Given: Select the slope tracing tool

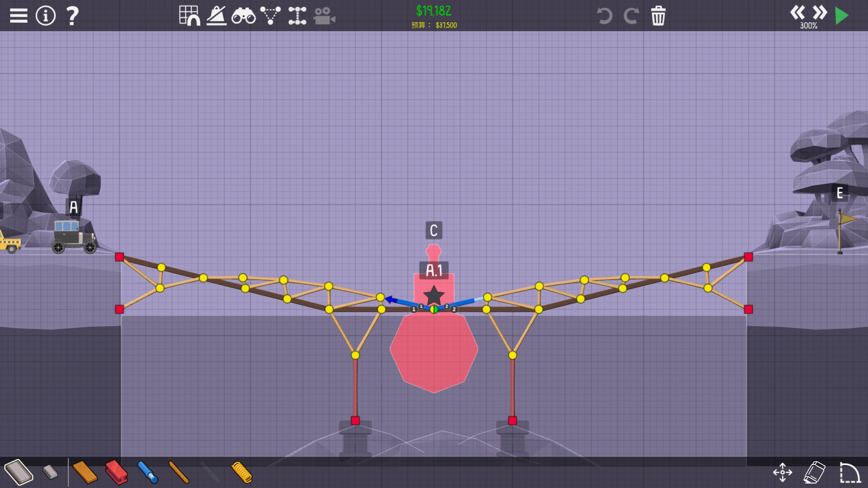Looking at the screenshot, I should (217, 16).
